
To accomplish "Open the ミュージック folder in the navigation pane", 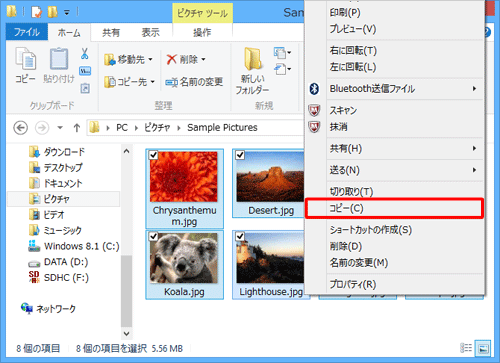I will [x=55, y=230].
